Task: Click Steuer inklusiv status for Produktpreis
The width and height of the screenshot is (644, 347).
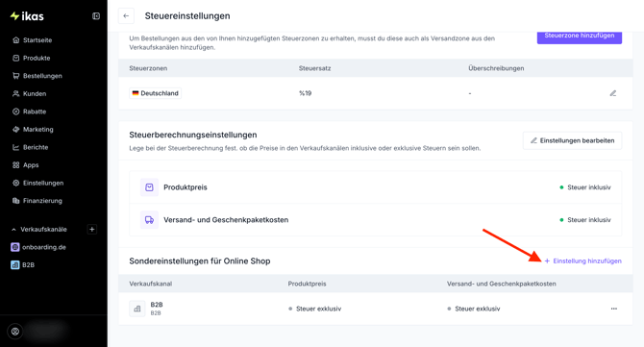Action: [585, 187]
